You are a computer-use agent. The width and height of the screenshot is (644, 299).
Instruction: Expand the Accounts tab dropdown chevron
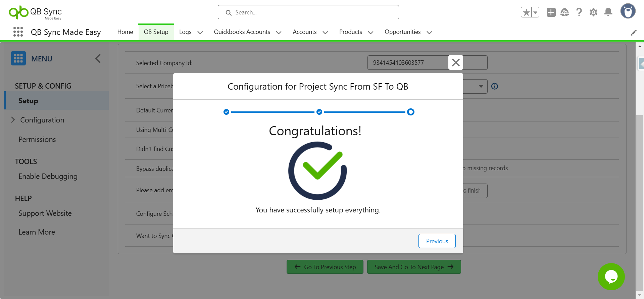pyautogui.click(x=325, y=33)
